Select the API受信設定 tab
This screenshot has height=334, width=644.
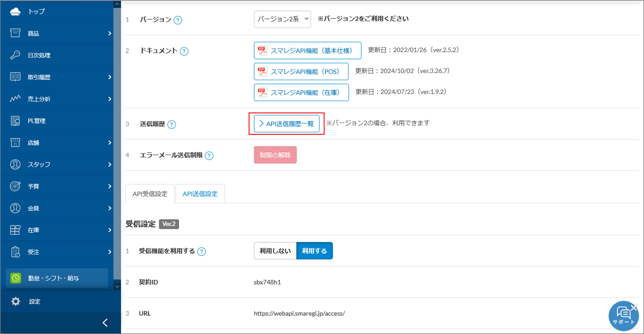pyautogui.click(x=150, y=194)
